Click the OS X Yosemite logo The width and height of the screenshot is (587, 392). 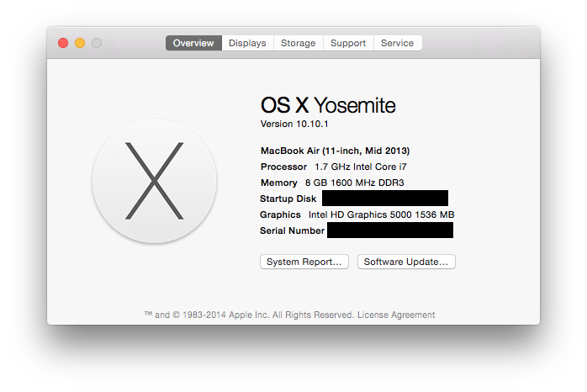pos(154,181)
